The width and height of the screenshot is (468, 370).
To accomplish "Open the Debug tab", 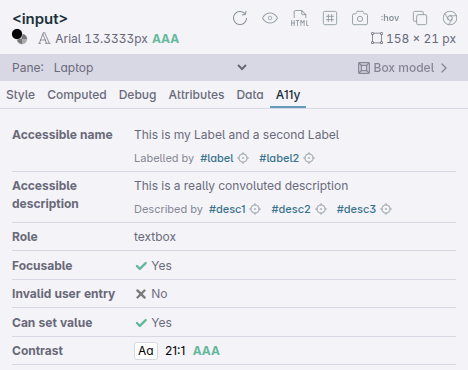I will coord(137,95).
